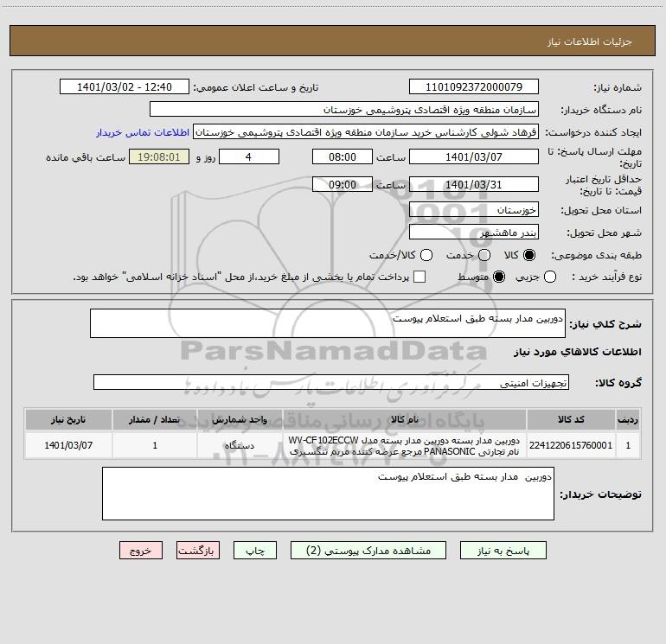The height and width of the screenshot is (644, 666).
Task: Click the validity hour field 09:00
Action: 343,185
